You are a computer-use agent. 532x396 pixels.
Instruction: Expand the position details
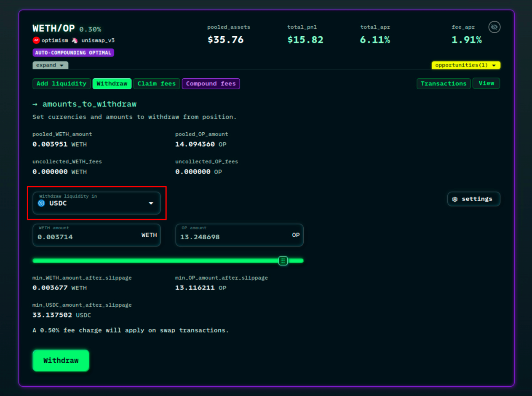(50, 65)
